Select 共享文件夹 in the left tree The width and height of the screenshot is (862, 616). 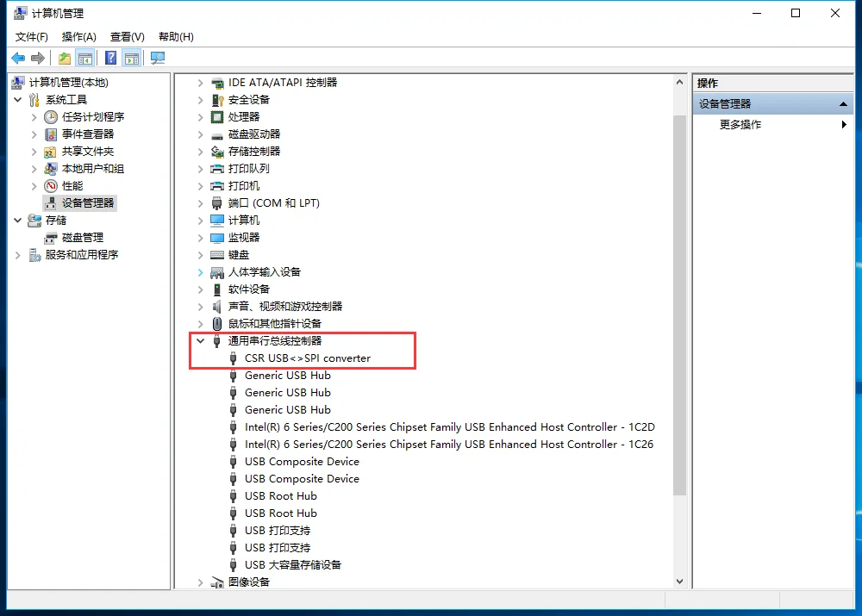tap(87, 152)
